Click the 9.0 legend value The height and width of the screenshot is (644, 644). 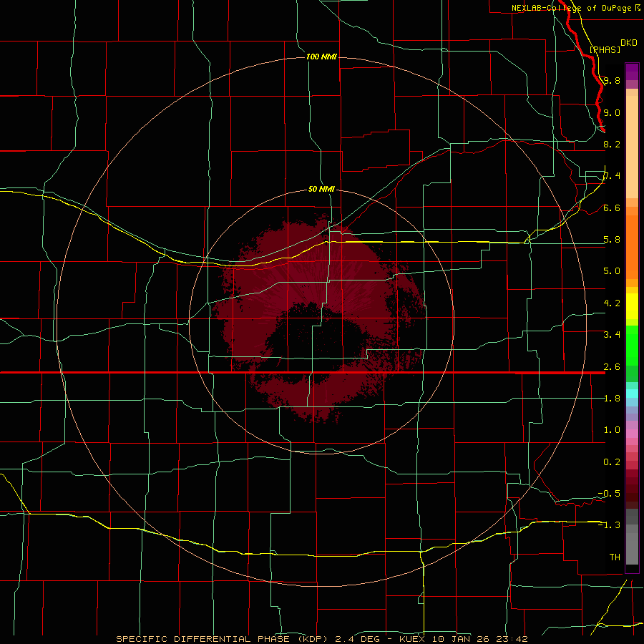point(612,112)
